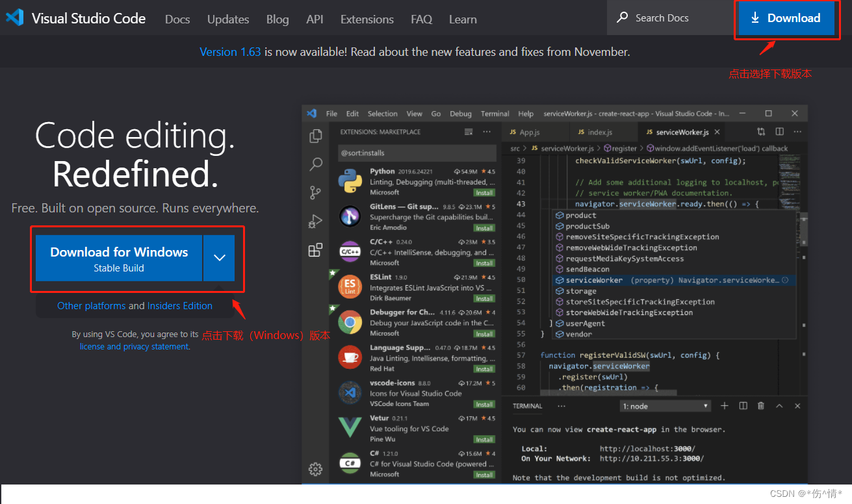Screen dimensions: 852x504
Task: Open the Other platforms link
Action: click(x=92, y=306)
